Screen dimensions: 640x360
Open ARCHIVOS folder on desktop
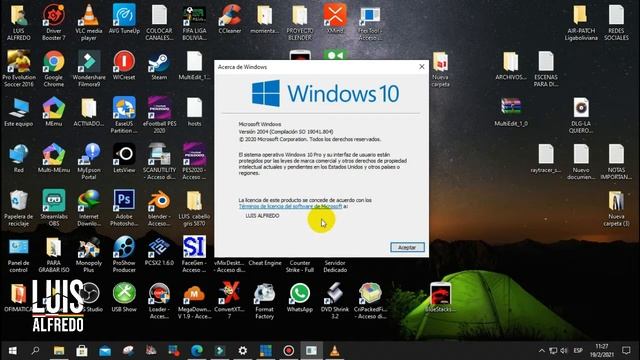511,66
